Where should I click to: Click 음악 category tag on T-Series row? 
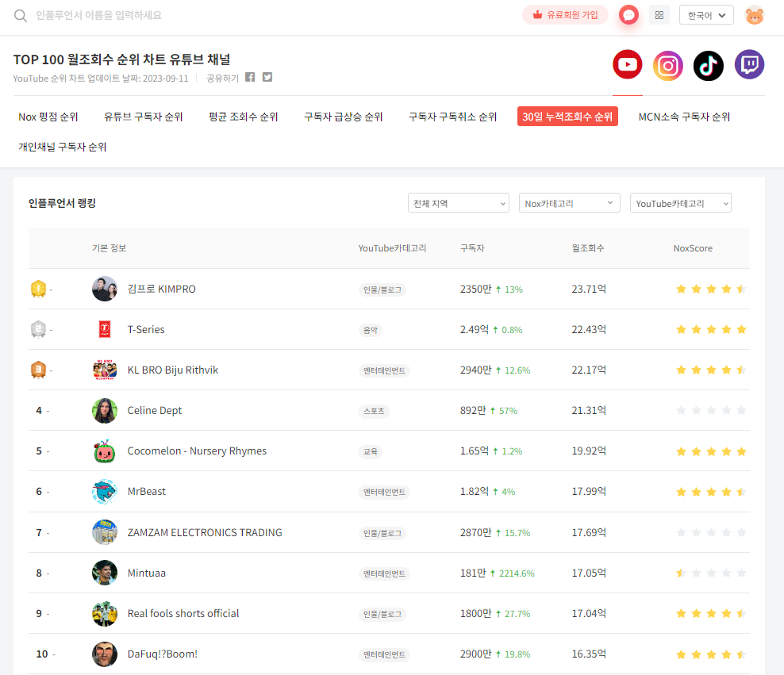(371, 330)
